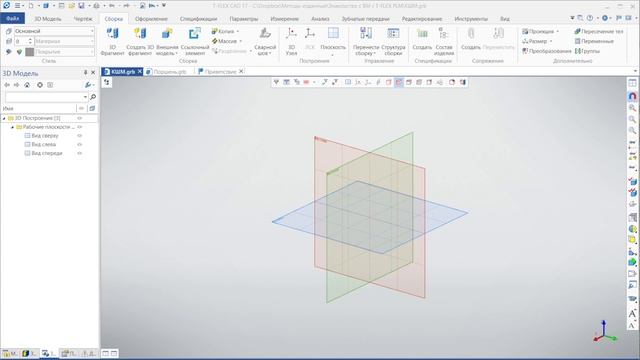Hide the Вид спереди workplane
Image resolution: width=640 pixels, height=360 pixels.
[x=80, y=153]
